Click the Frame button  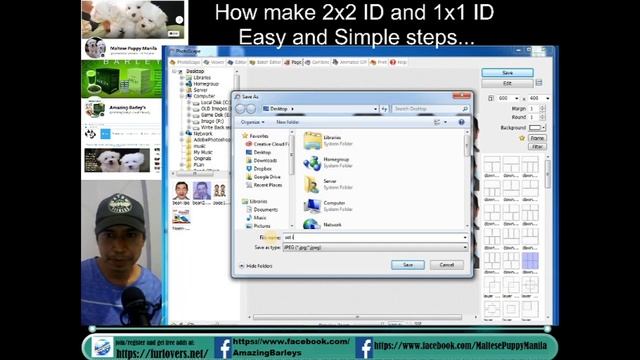537,138
